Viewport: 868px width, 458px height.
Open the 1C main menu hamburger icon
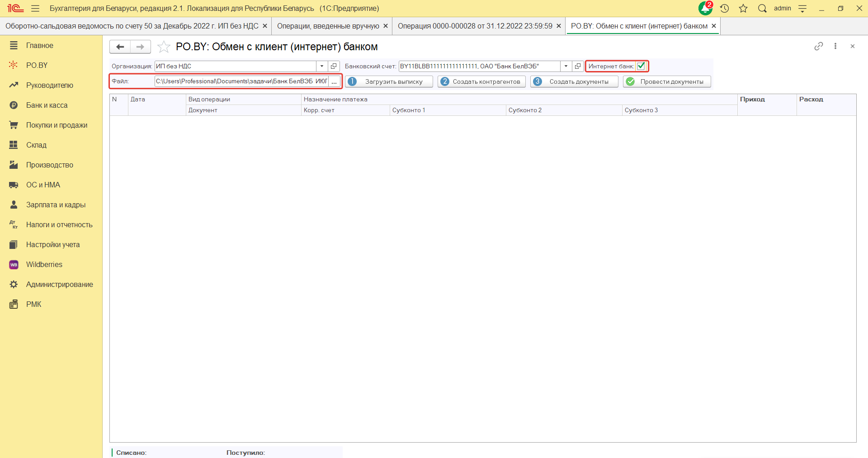point(35,9)
